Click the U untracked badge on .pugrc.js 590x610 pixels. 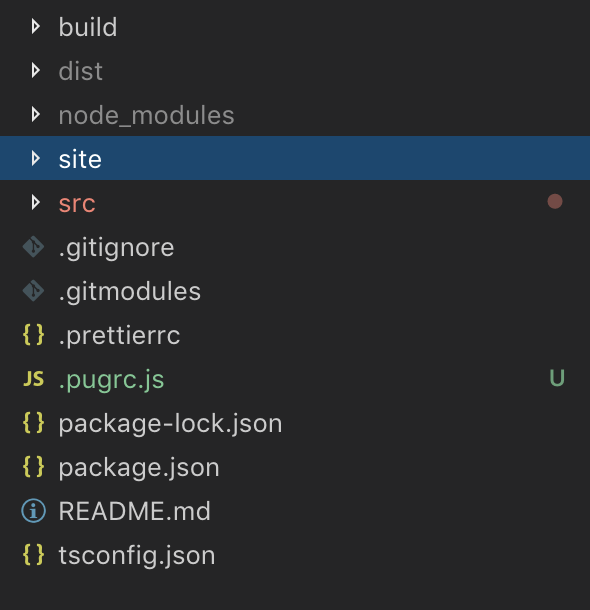point(557,378)
